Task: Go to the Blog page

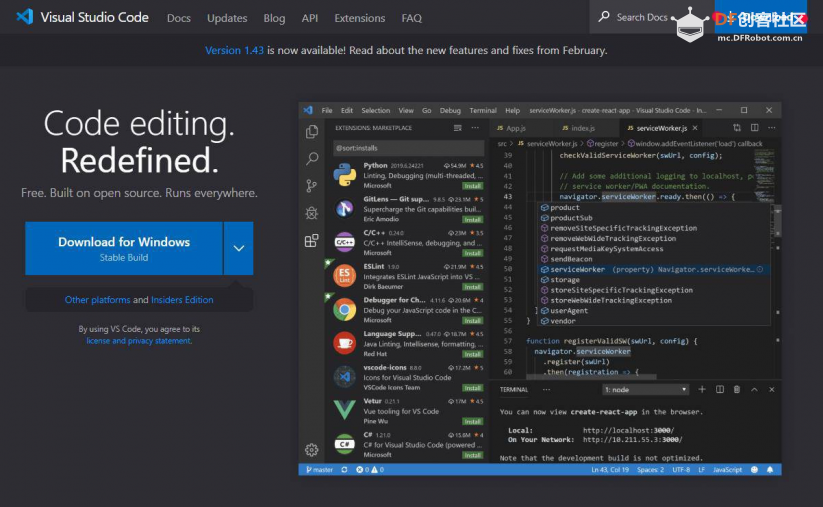Action: [x=274, y=18]
